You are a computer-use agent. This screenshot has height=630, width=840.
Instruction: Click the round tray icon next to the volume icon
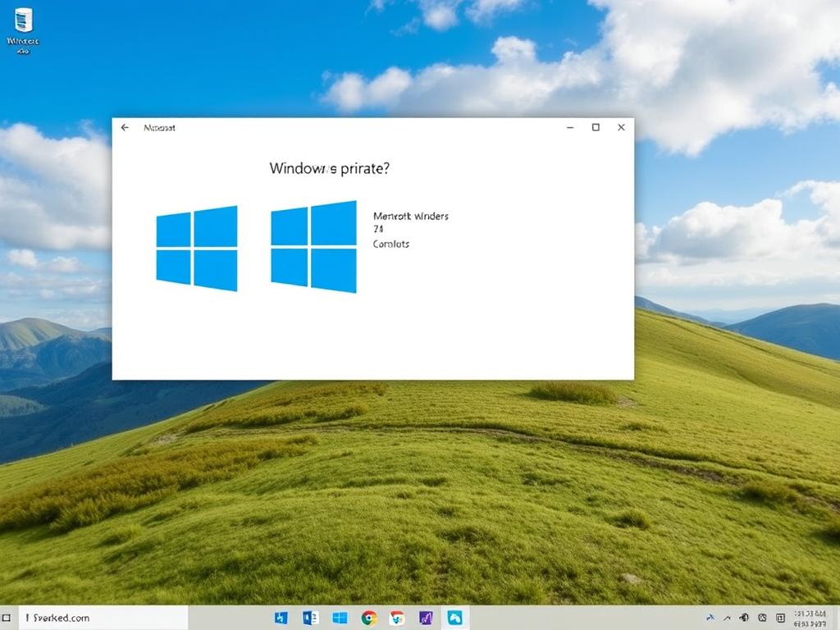762,618
